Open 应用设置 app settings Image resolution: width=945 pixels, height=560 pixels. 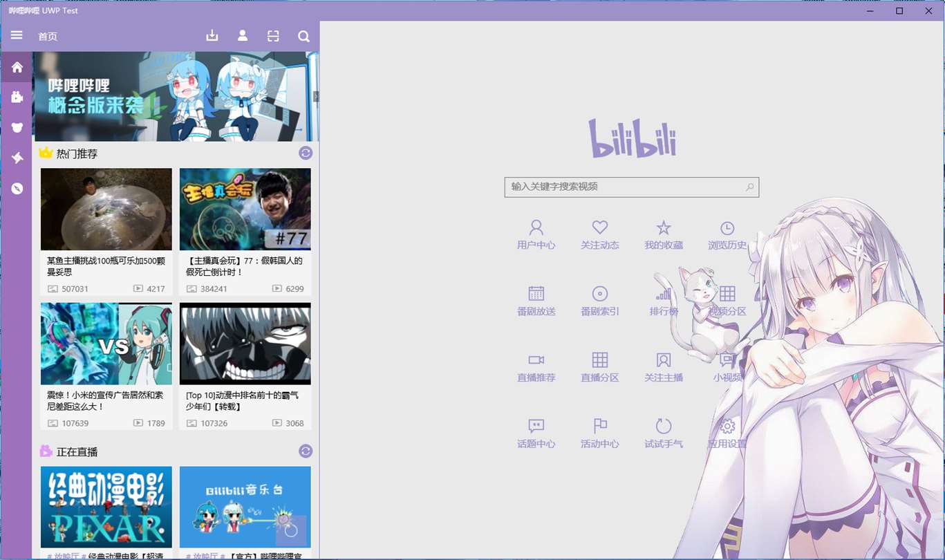tap(727, 433)
